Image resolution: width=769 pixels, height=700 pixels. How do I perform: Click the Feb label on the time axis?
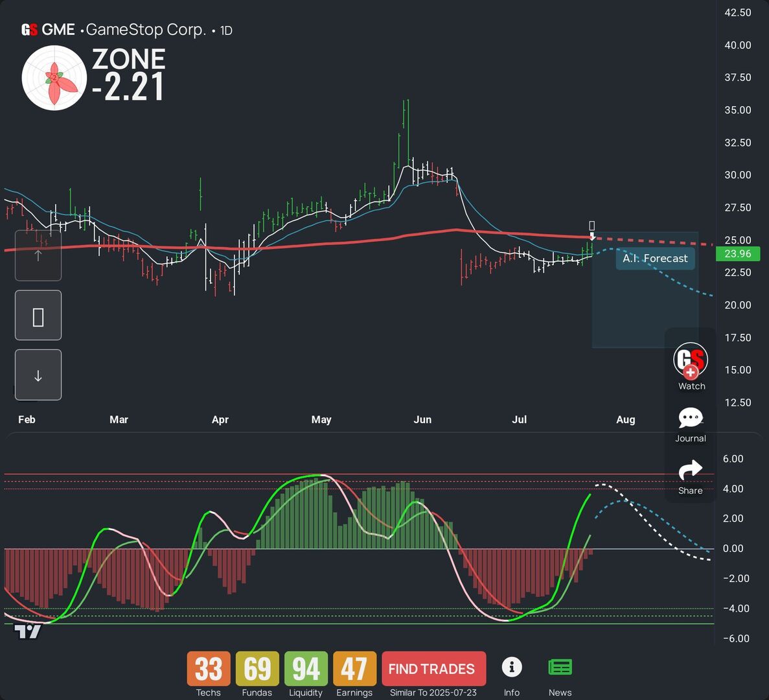(x=27, y=419)
